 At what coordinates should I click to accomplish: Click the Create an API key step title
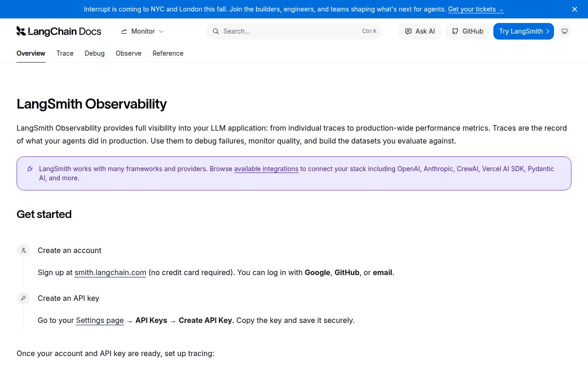(68, 298)
